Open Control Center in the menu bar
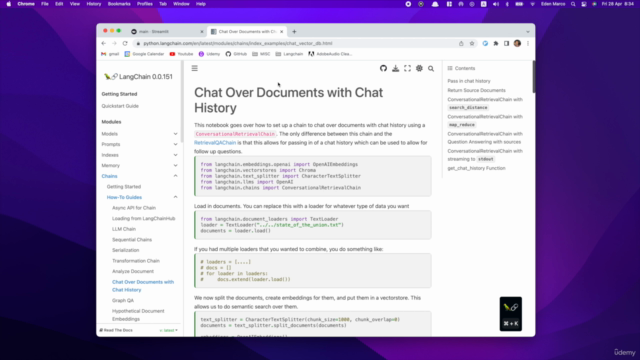This screenshot has height=360, width=640. point(584,4)
